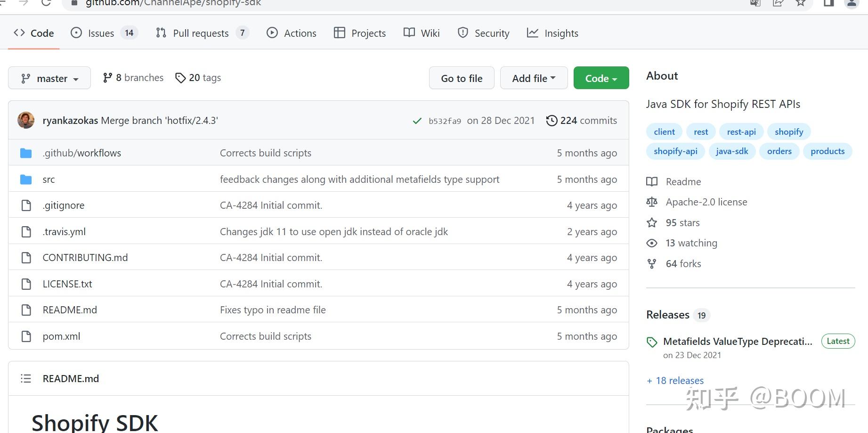Open 'feedback changes along with additional metafields' commit
Viewport: 868px width, 433px height.
(360, 180)
